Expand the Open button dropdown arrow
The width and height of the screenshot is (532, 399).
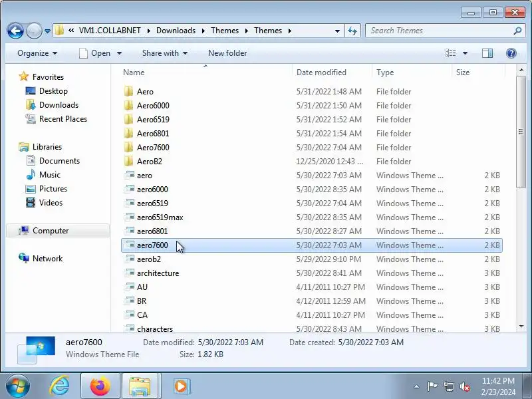[x=119, y=53]
